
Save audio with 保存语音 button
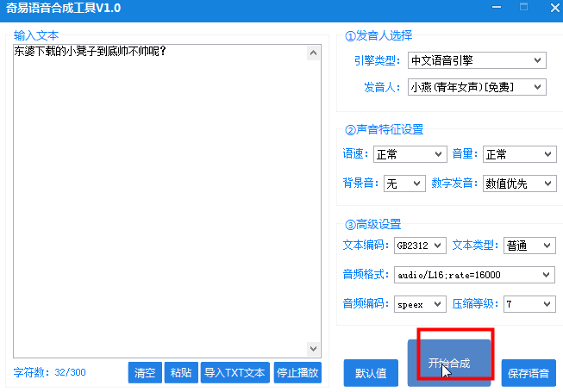[x=529, y=373]
